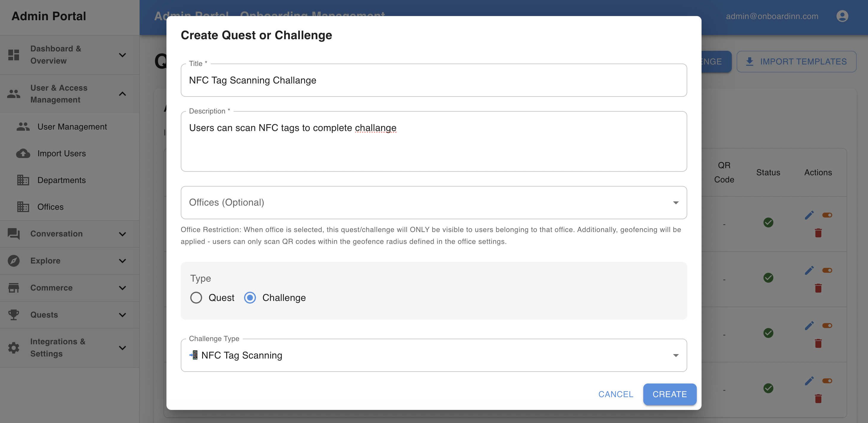Toggle the orange status switch in first row
The height and width of the screenshot is (423, 868).
[827, 215]
